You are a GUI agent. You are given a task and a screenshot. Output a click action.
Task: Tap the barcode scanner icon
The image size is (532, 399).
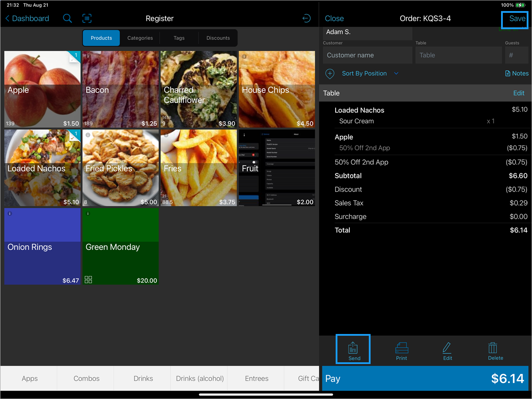(x=87, y=18)
